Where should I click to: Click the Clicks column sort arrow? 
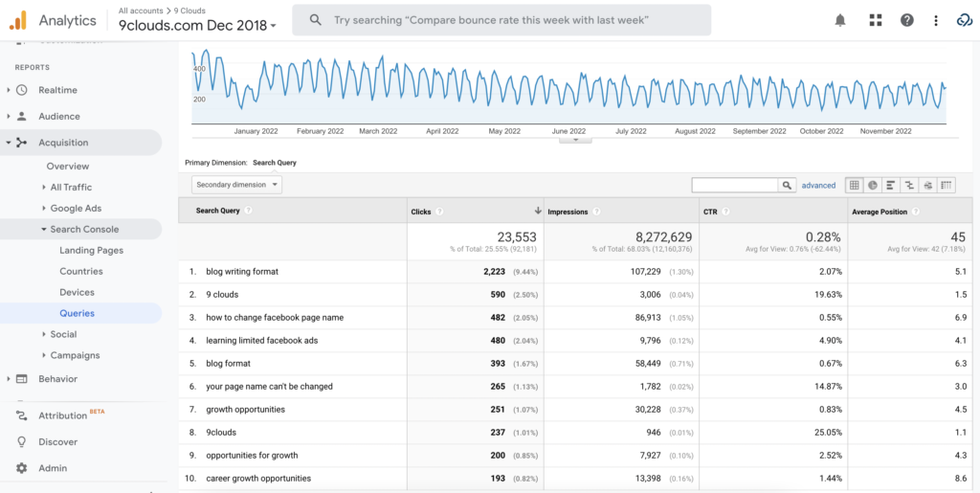pyautogui.click(x=538, y=212)
